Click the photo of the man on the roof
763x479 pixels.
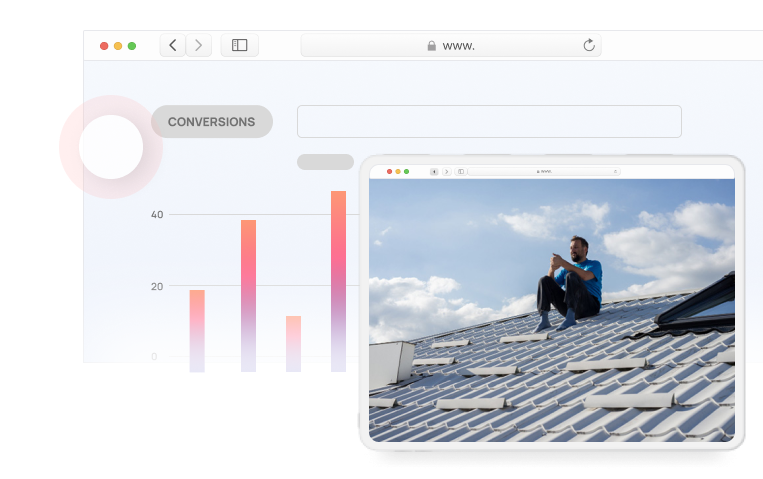tap(552, 310)
